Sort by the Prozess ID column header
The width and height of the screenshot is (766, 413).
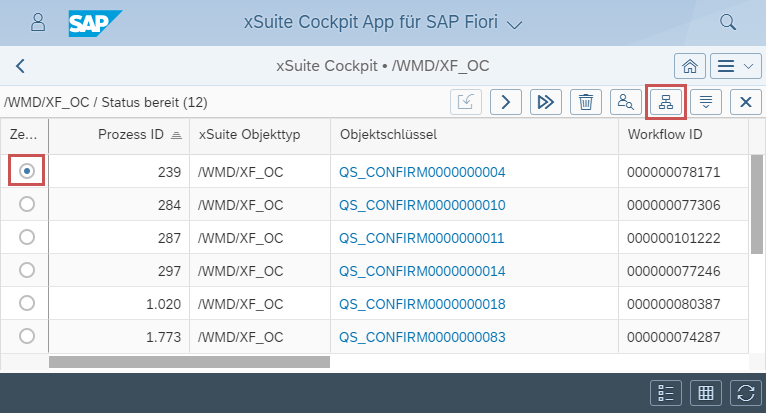tap(119, 135)
